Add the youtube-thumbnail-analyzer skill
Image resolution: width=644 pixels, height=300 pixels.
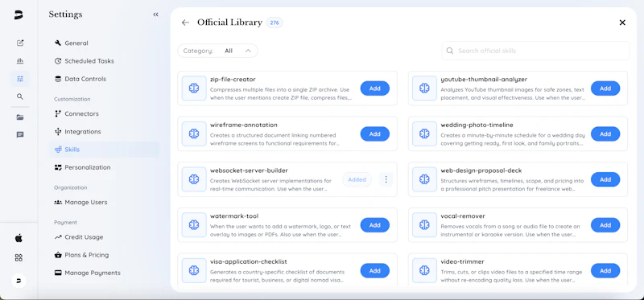(x=605, y=88)
